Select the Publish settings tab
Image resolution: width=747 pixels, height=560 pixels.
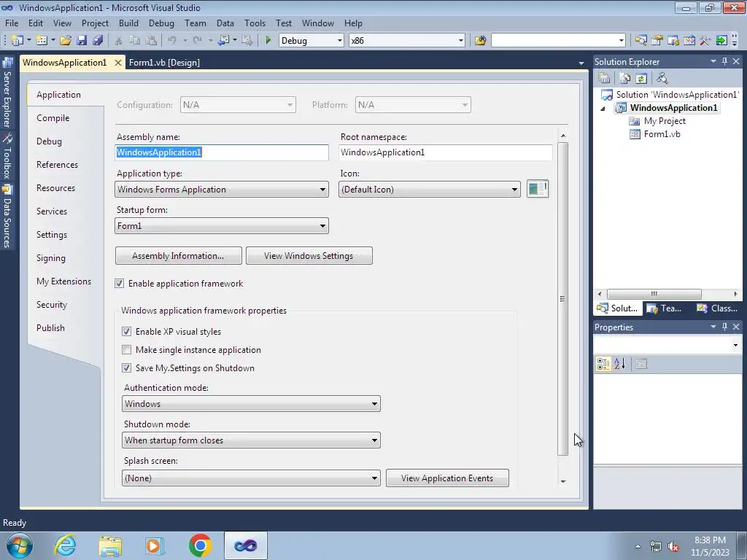[x=50, y=327]
